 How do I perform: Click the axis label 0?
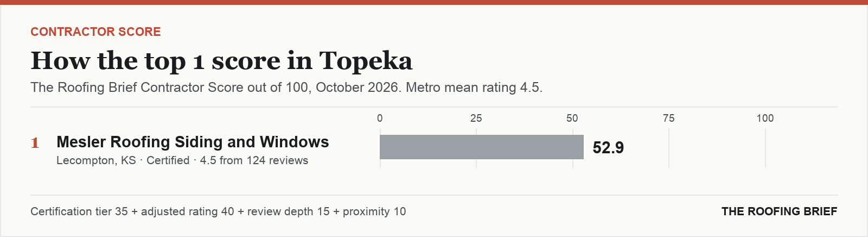[x=380, y=118]
